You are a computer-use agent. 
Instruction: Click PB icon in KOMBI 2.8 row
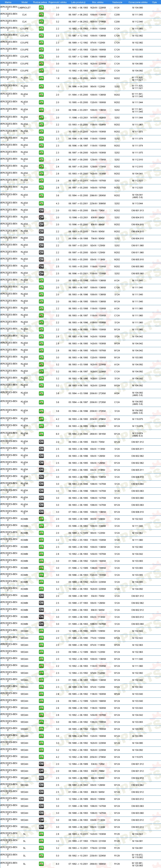(x=41, y=554)
